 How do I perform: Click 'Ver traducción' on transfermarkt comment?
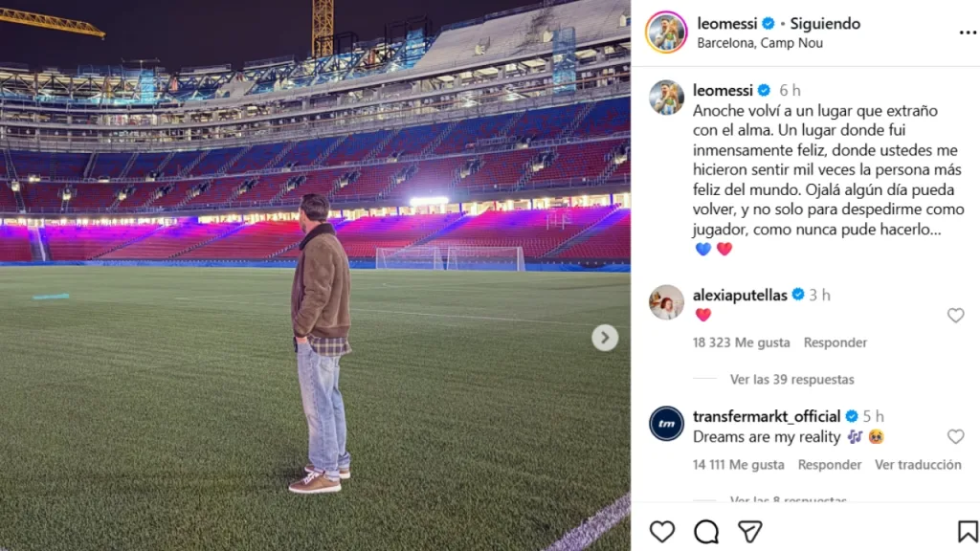click(918, 465)
